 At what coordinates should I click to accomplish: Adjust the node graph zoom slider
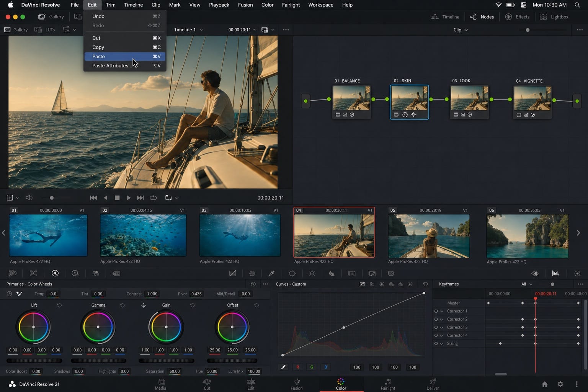pyautogui.click(x=528, y=30)
